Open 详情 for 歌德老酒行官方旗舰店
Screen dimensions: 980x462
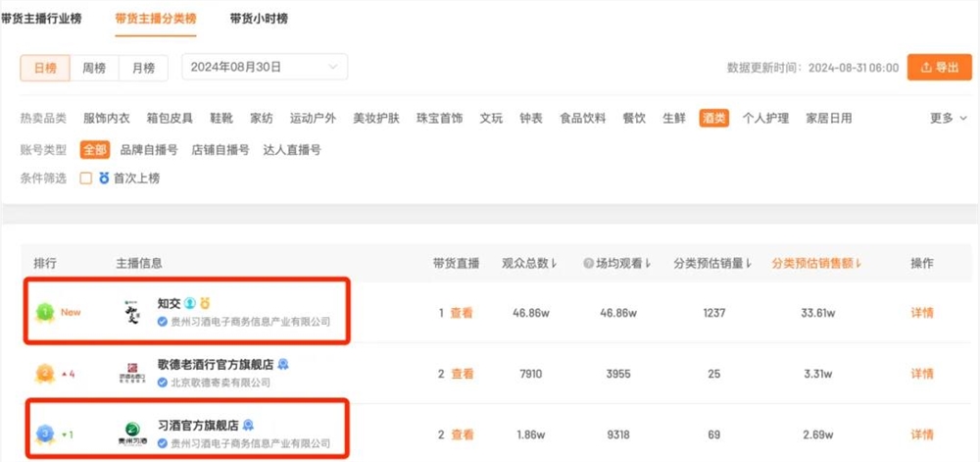tap(922, 374)
